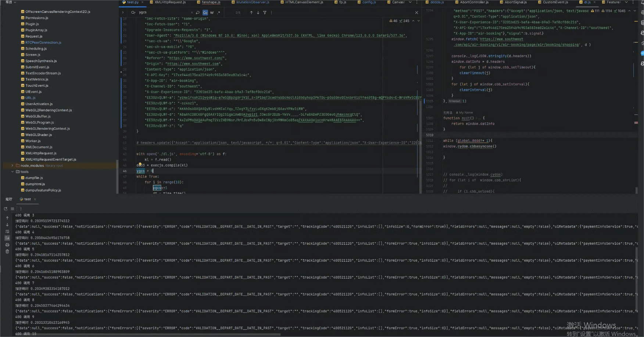Switch to XMLHttpRequest.js editor tab
Image resolution: width=644 pixels, height=337 pixels.
(x=168, y=2)
